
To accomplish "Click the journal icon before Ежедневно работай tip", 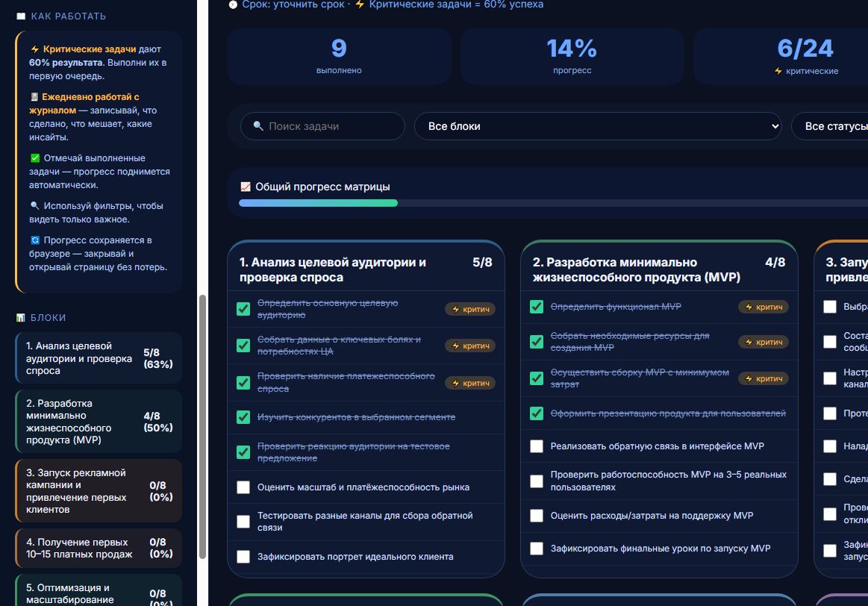I will click(34, 97).
